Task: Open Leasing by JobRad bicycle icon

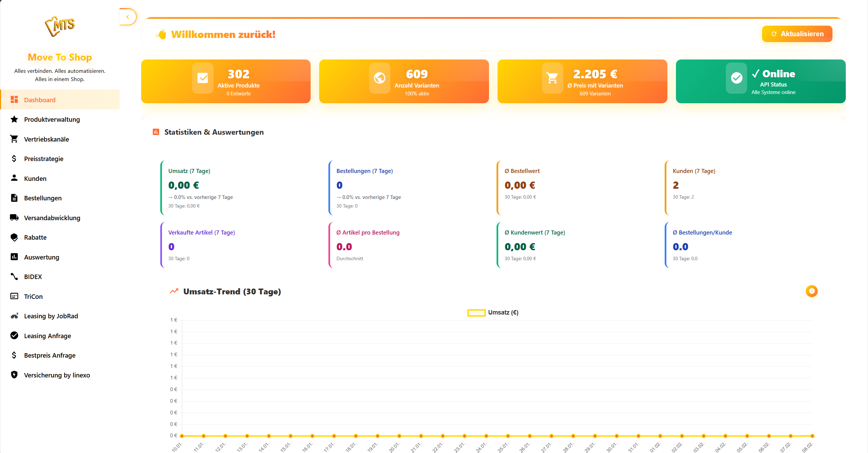Action: tap(14, 316)
